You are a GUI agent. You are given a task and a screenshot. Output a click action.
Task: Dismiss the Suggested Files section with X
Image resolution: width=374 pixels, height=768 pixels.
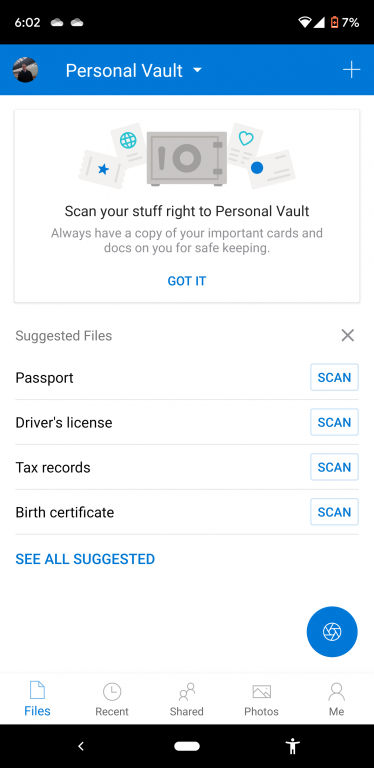[x=348, y=336]
